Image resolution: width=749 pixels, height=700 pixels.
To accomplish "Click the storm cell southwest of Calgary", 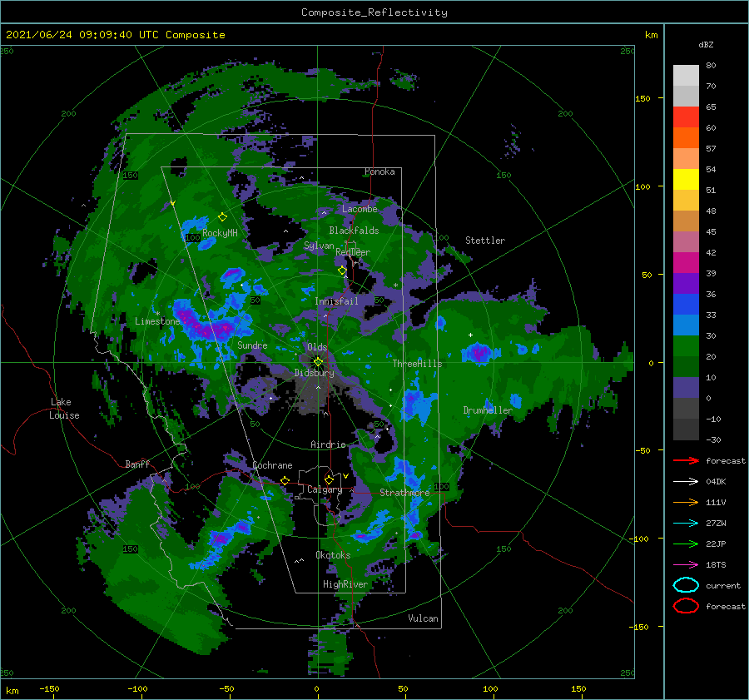I will tap(221, 539).
